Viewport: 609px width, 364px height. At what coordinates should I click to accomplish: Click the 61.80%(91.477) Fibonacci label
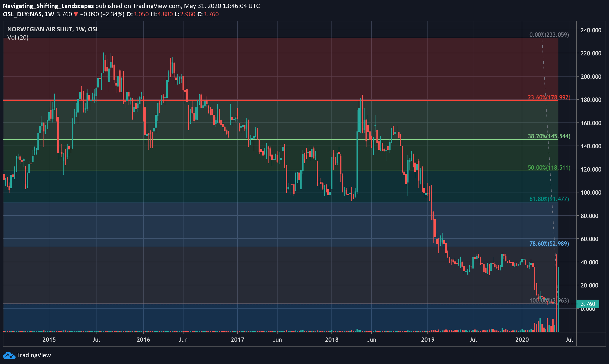pos(549,199)
